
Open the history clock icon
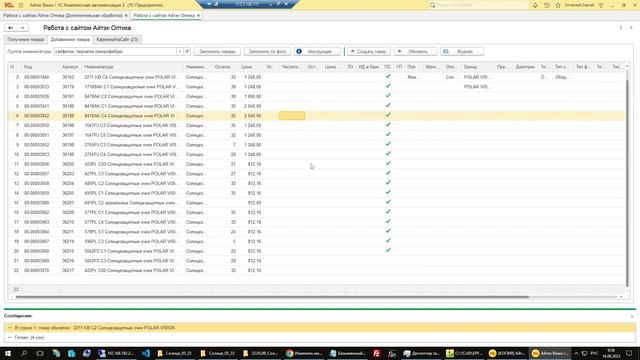click(x=547, y=5)
